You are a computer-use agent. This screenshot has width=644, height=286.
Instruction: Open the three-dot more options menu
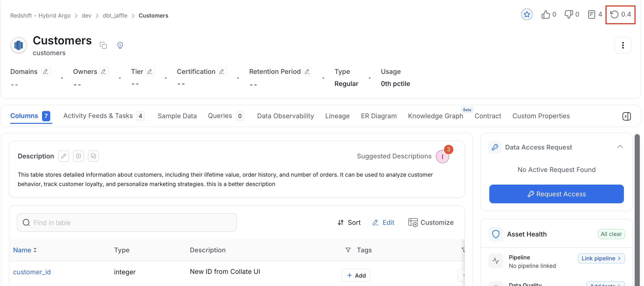pyautogui.click(x=623, y=45)
